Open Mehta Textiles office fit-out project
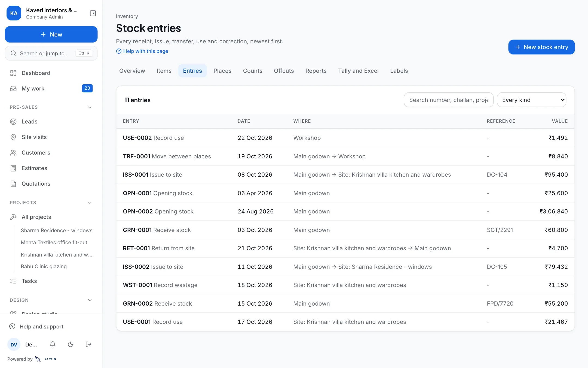 [54, 242]
